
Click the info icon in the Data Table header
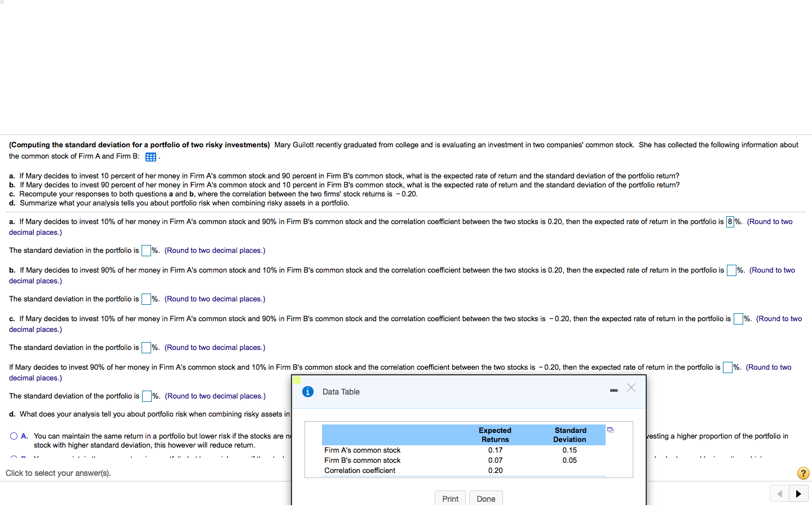click(x=307, y=391)
